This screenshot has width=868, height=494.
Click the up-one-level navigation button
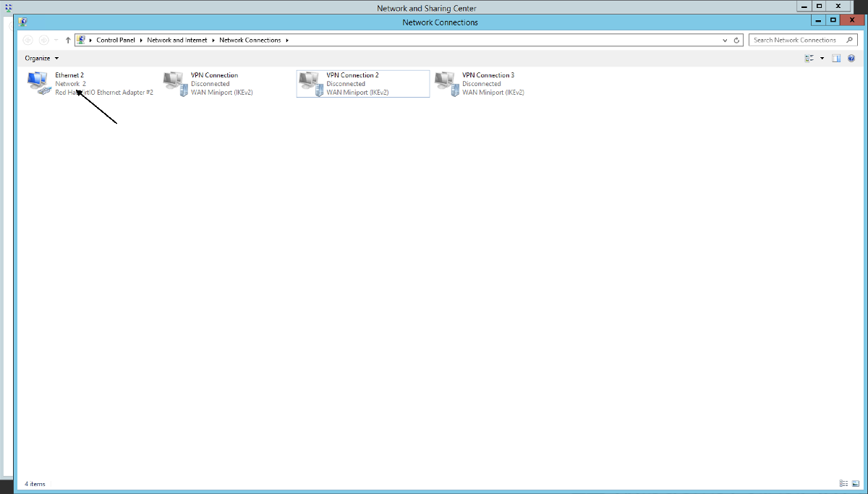pos(67,40)
